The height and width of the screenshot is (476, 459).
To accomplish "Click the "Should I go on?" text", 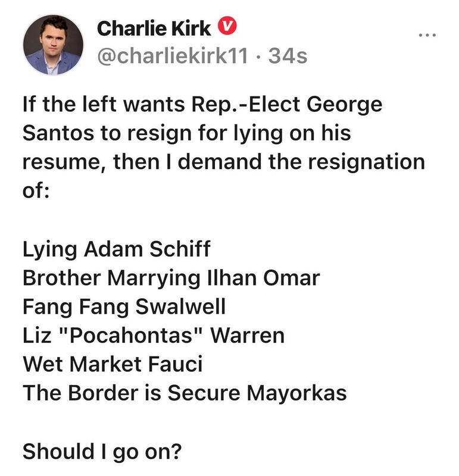I will tap(102, 451).
